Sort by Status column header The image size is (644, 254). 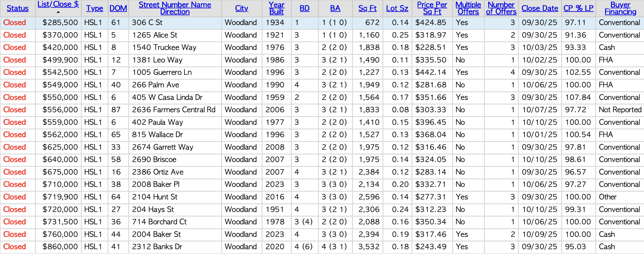click(x=17, y=8)
